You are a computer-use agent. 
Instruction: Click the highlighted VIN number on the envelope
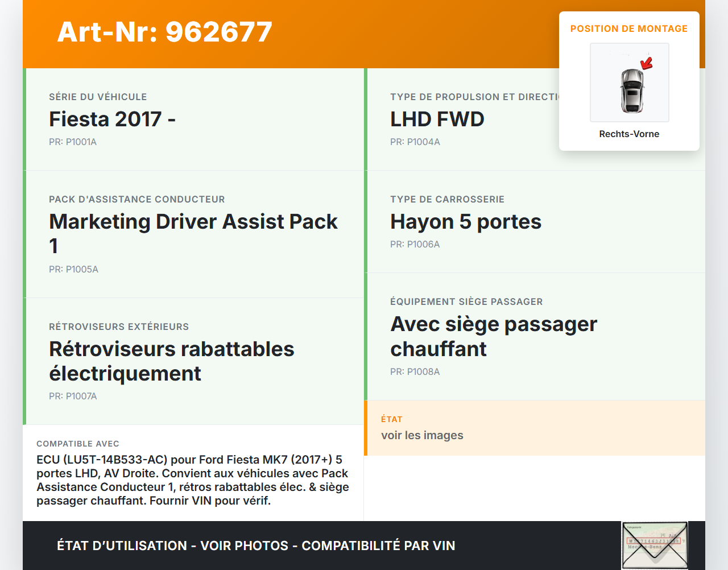(653, 540)
